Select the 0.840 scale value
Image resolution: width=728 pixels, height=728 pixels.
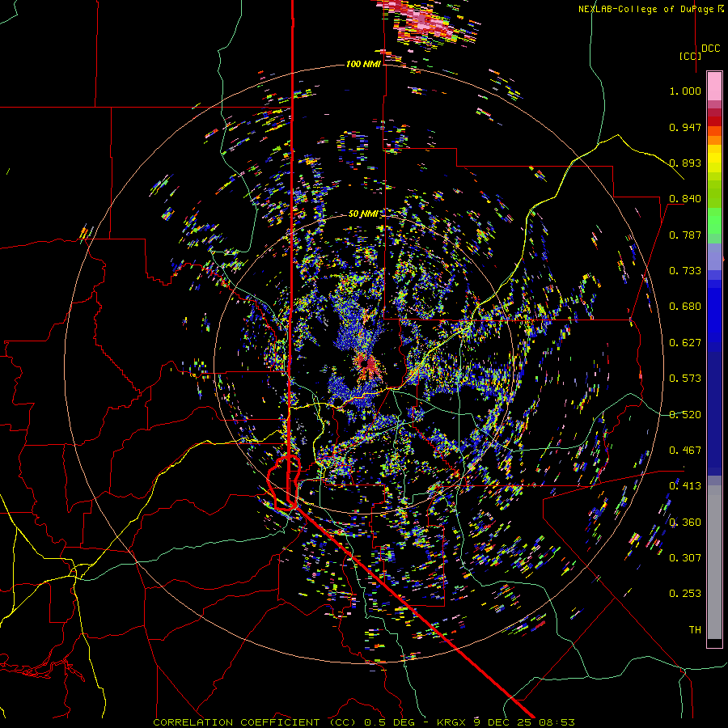(685, 199)
